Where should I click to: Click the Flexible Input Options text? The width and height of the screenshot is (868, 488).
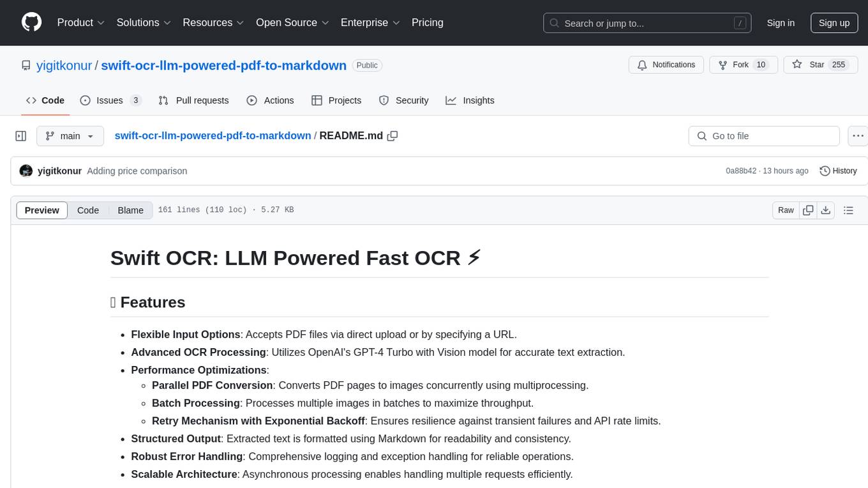tap(186, 334)
